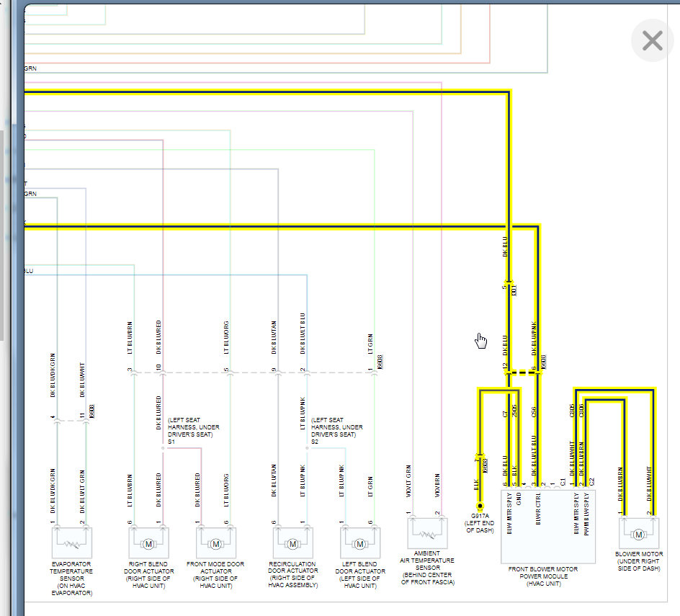Screen dimensions: 680x616
Task: Click the 'PWM BLWSPLY' pin label
Action: [586, 514]
